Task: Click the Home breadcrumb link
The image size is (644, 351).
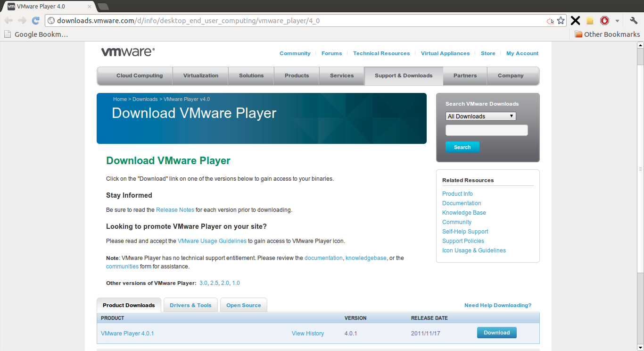Action: pos(120,99)
